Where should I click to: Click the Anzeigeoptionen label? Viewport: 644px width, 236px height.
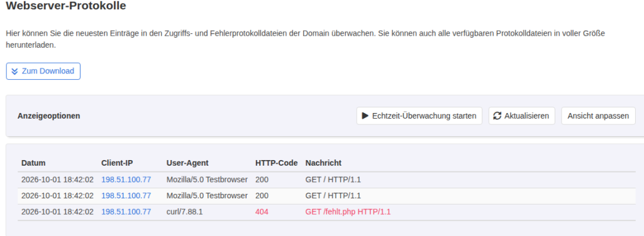tap(49, 116)
